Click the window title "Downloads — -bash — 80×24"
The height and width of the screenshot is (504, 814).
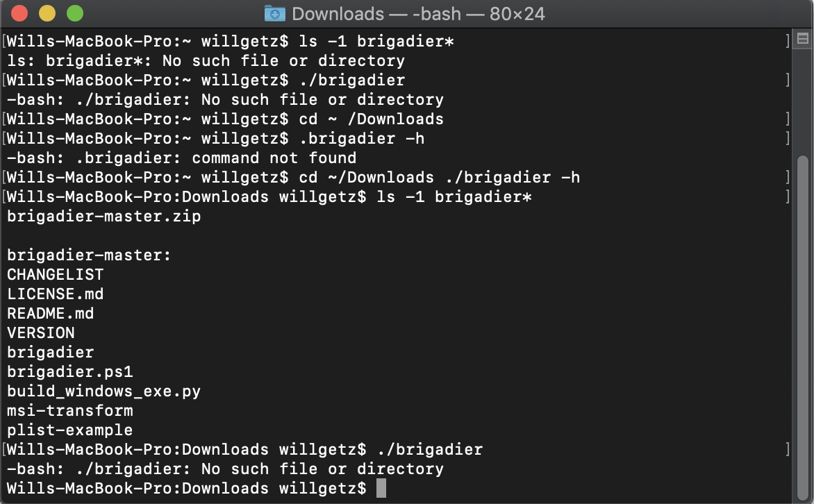tap(417, 13)
